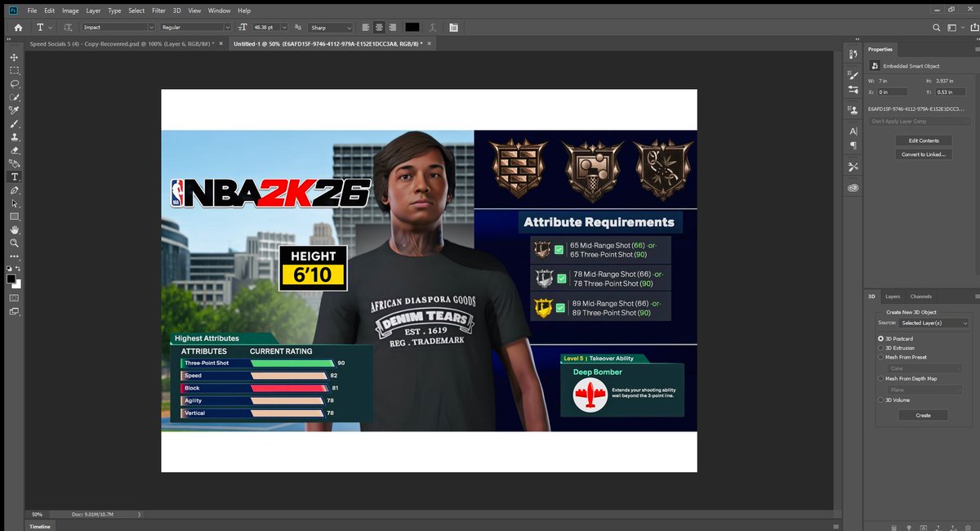This screenshot has width=980, height=531.
Task: Open the Creative Cloud Libraries panel icon
Action: (x=853, y=188)
